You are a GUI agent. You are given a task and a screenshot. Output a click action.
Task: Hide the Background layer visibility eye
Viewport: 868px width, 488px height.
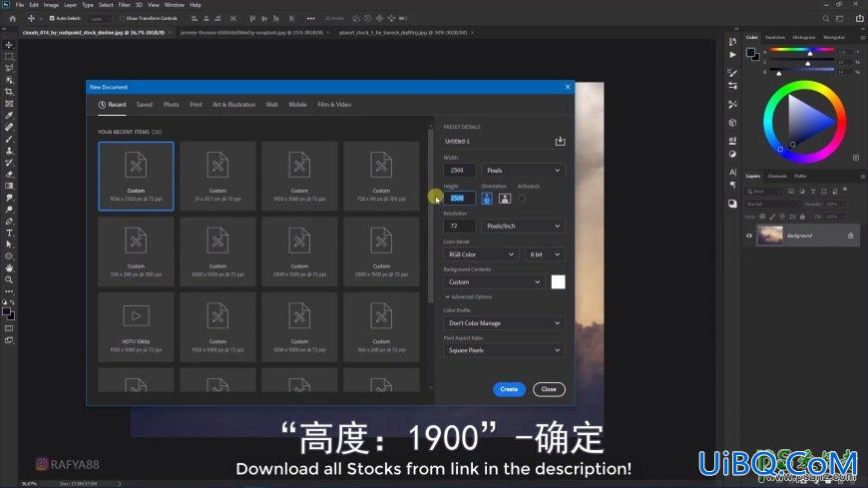[x=749, y=236]
